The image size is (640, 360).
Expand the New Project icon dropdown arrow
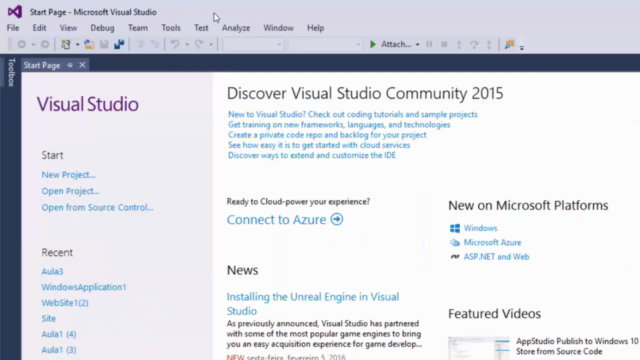coord(77,44)
